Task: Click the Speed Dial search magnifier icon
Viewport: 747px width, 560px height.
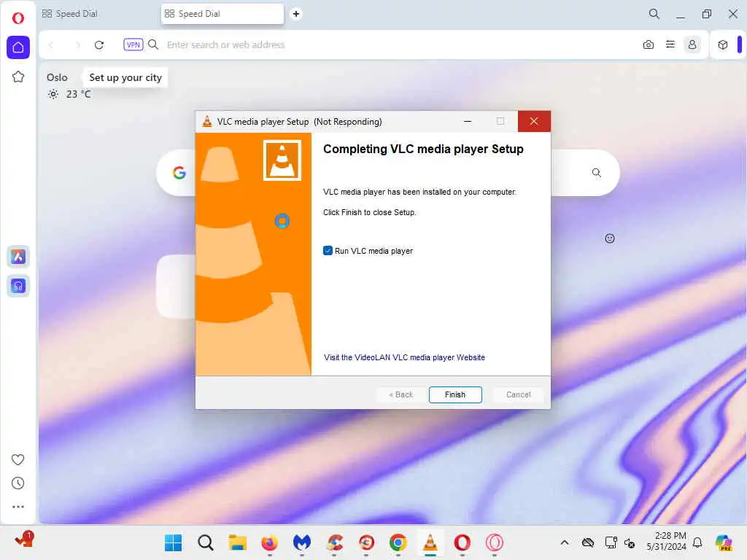Action: click(x=597, y=172)
